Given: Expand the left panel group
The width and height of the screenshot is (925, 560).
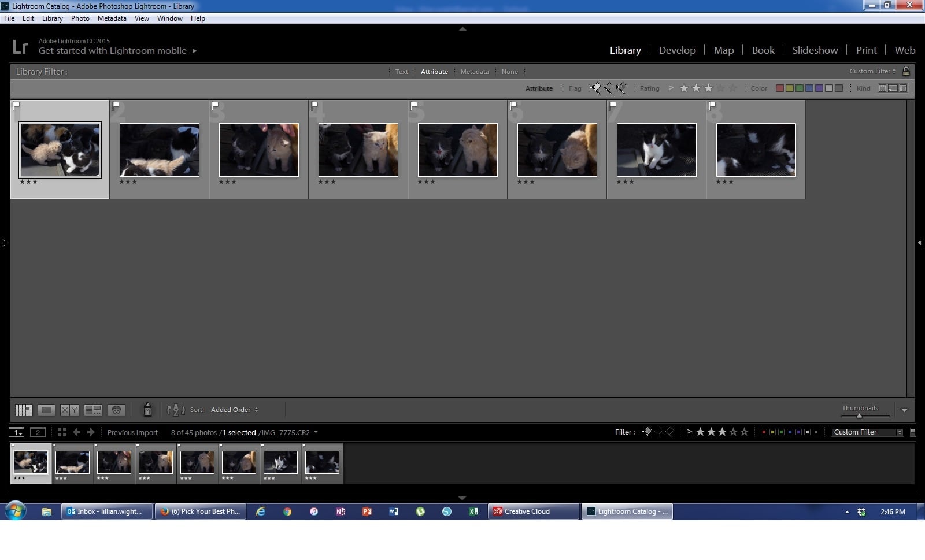Looking at the screenshot, I should [x=4, y=243].
